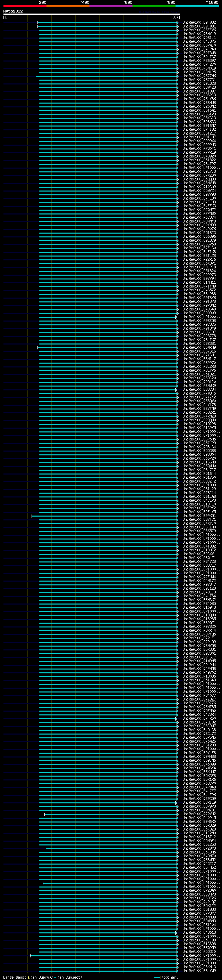The width and height of the screenshot is (222, 980).
Task: Select hit label UniRef100_Q7F270
Action: [x=199, y=64]
